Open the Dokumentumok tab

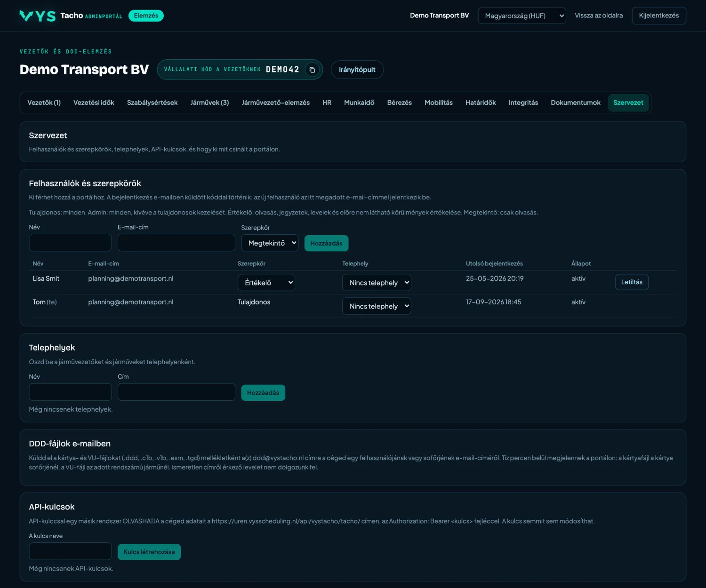click(x=575, y=103)
